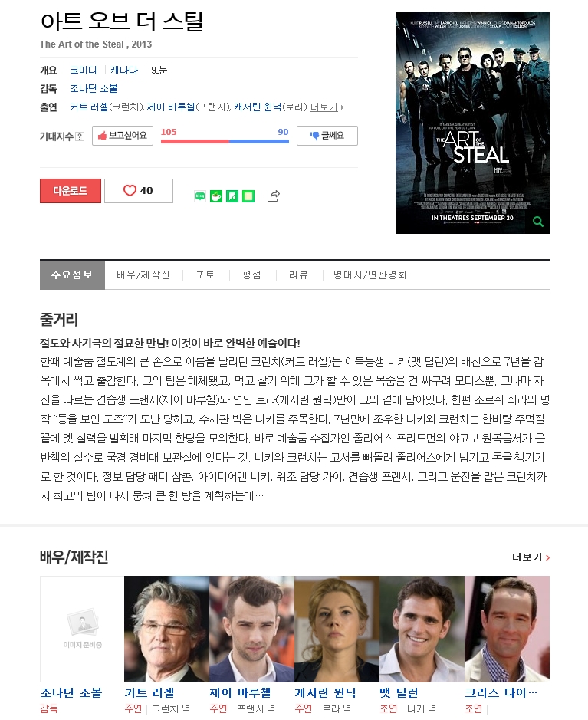Click the red 다운로드 button
Viewport: 588px width, 720px height.
(x=71, y=191)
